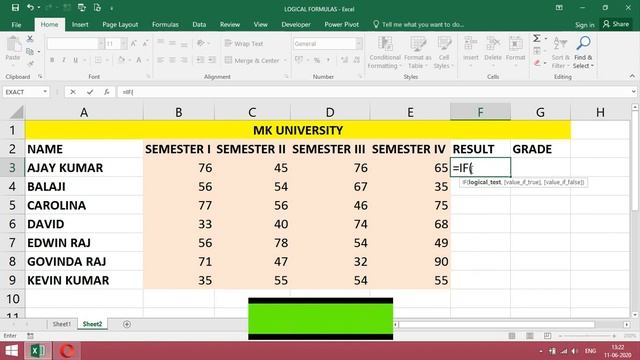The width and height of the screenshot is (640, 360).
Task: Click the AutoSum sigma icon
Action: pos(537,38)
